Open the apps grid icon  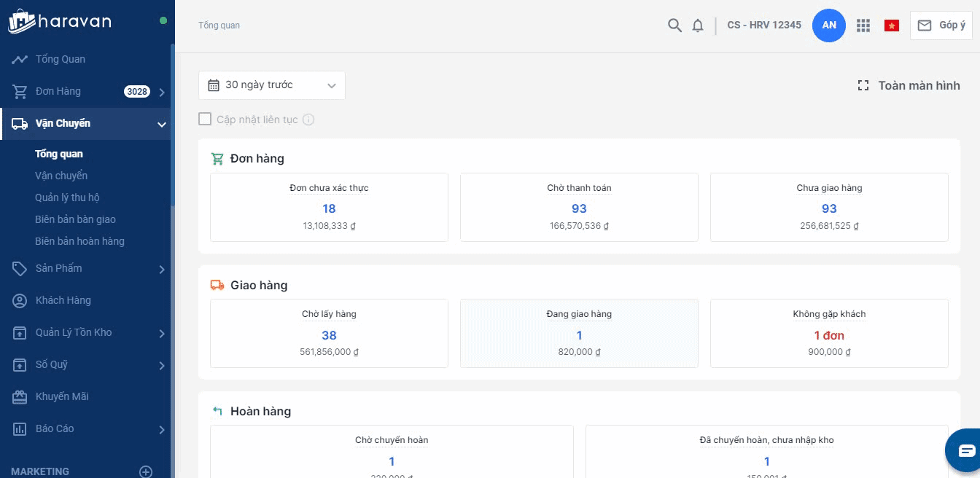pos(863,26)
